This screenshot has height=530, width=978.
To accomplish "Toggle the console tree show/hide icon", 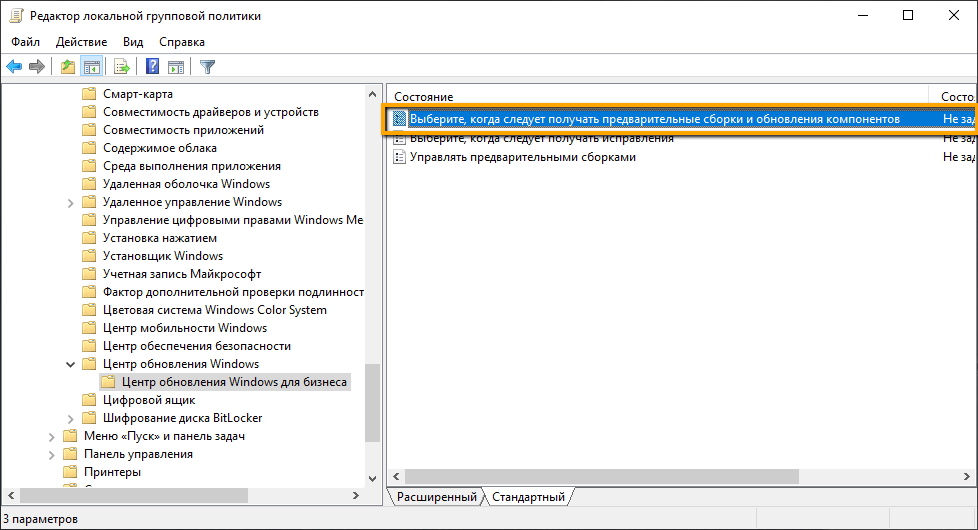I will point(91,67).
